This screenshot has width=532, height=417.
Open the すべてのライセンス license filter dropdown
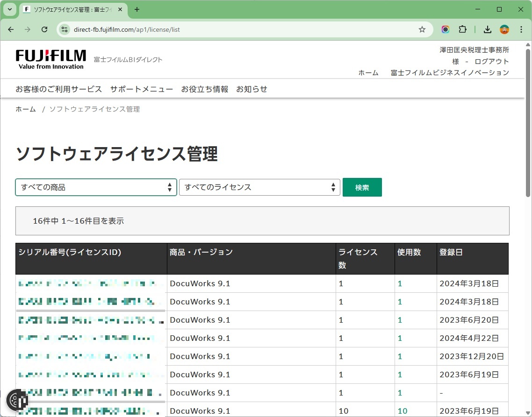259,187
